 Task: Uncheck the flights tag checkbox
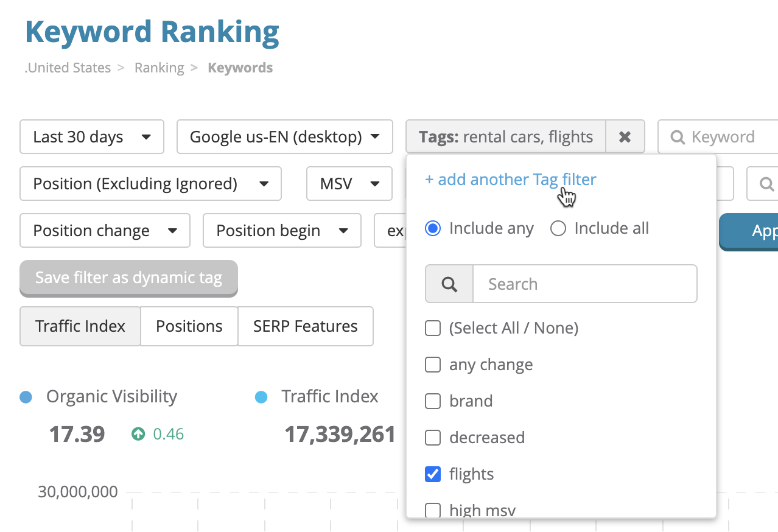[433, 474]
